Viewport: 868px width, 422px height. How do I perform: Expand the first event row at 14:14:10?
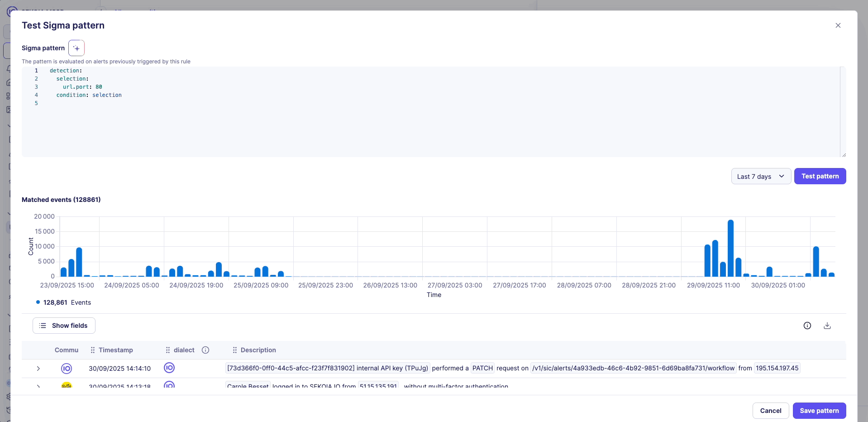coord(38,369)
